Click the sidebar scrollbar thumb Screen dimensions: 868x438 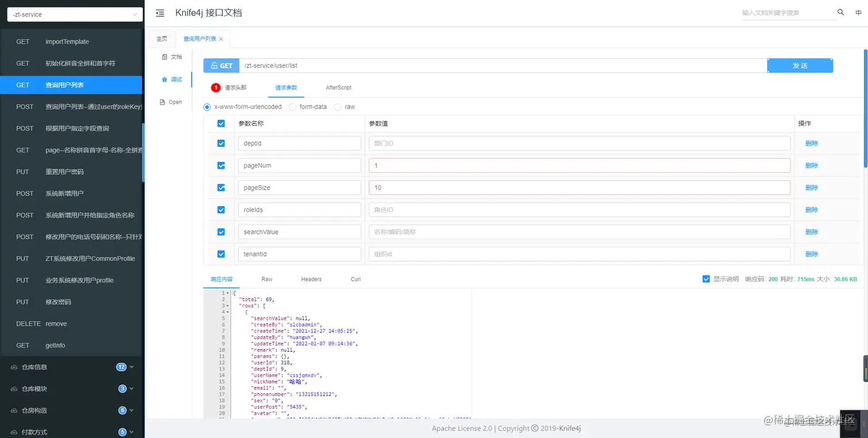coord(143,152)
